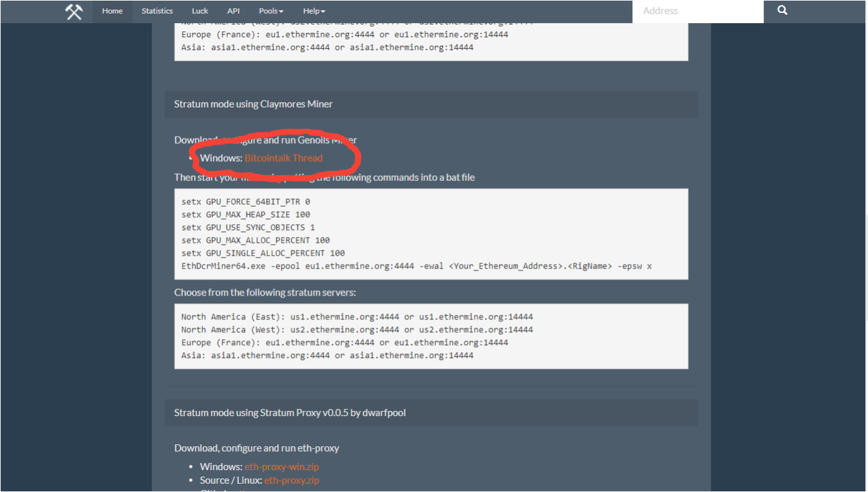Screen dimensions: 868x492
Task: Click 'Choose from the following stratum servers:' text
Action: click(265, 292)
